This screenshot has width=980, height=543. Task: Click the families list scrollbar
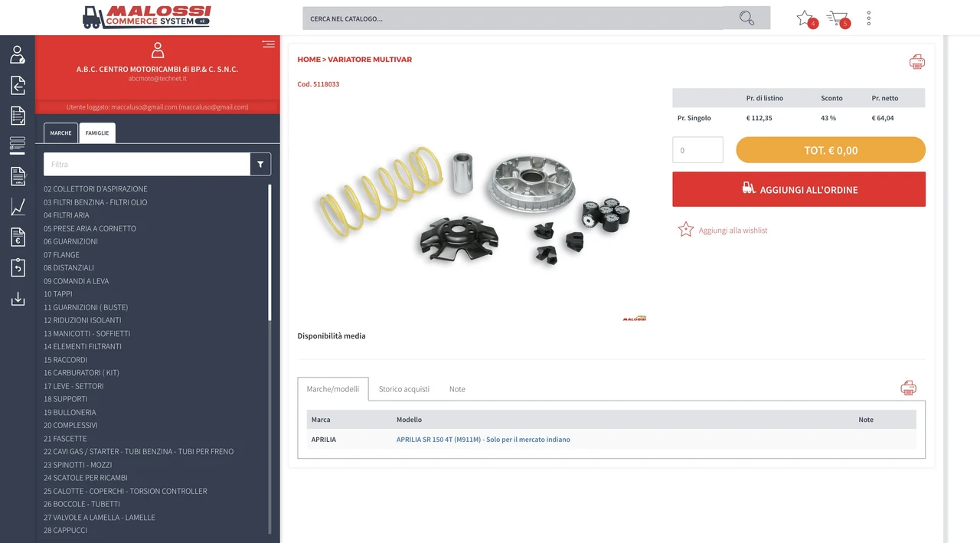coord(269,253)
